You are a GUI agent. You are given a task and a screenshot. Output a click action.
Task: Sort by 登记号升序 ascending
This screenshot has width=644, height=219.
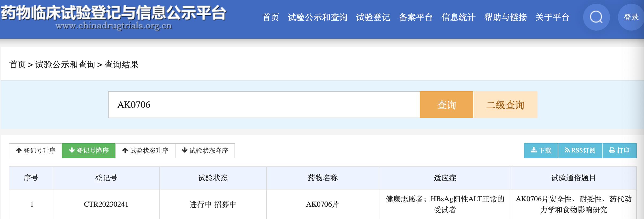point(36,151)
